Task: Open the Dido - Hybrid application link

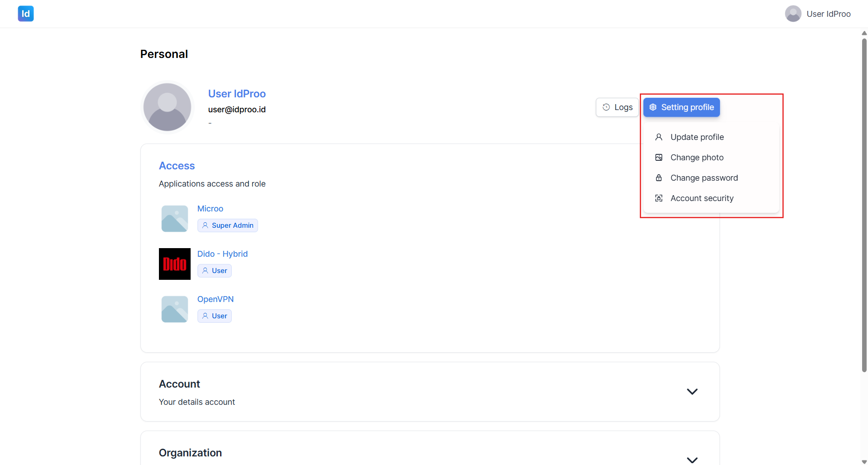Action: pos(222,254)
